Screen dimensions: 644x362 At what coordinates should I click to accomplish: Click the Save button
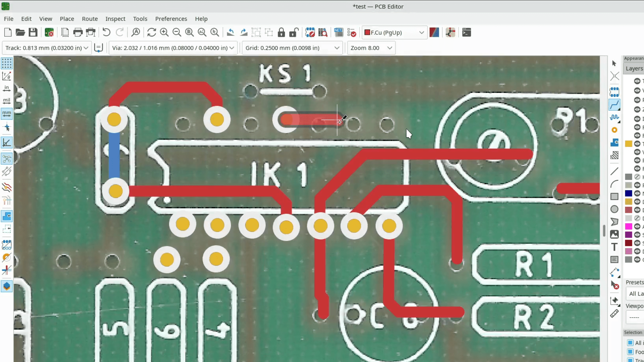coord(33,32)
